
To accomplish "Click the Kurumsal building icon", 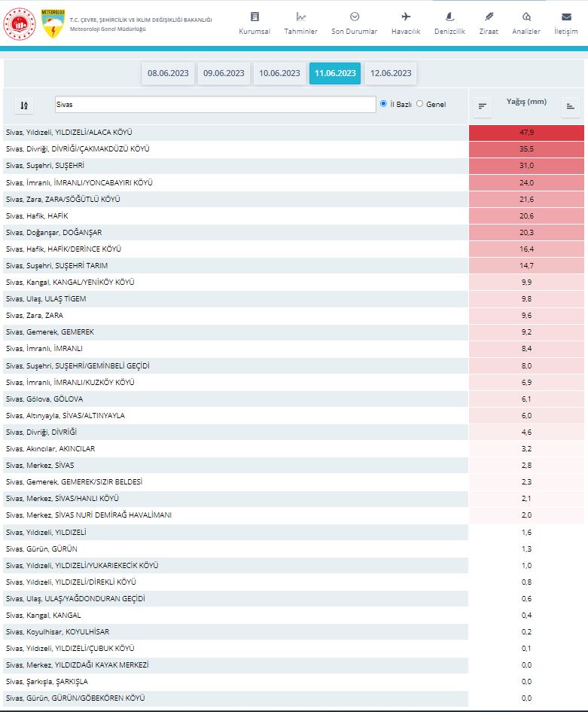I will click(x=254, y=17).
